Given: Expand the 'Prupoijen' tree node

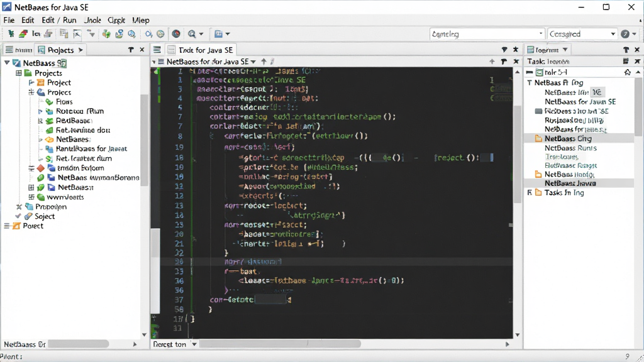Looking at the screenshot, I should point(18,206).
